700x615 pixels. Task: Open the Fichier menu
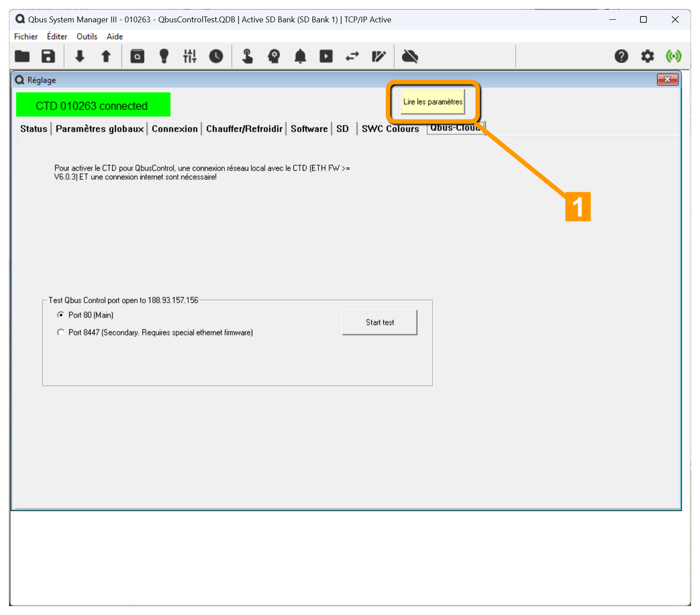[x=26, y=37]
